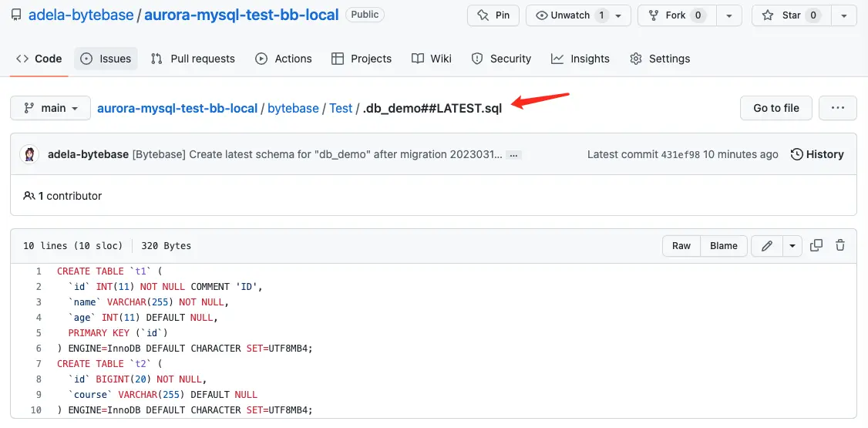Image resolution: width=868 pixels, height=428 pixels.
Task: View the file in Raw mode
Action: (x=681, y=246)
